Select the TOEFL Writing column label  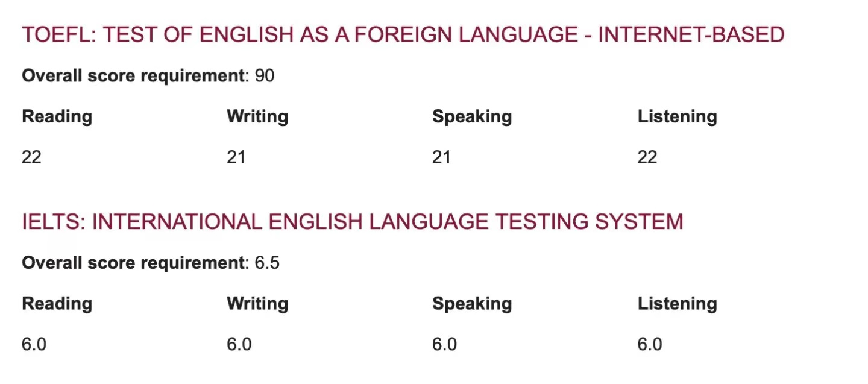click(x=257, y=116)
